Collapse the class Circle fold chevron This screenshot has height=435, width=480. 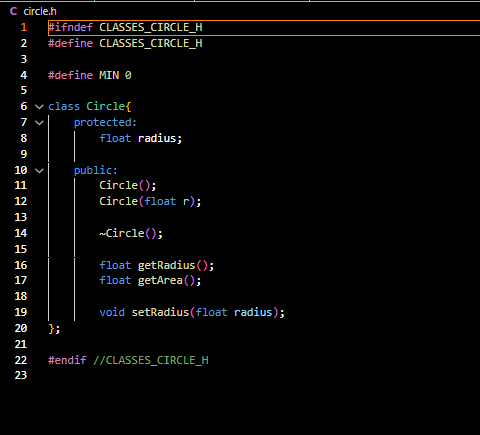point(39,107)
